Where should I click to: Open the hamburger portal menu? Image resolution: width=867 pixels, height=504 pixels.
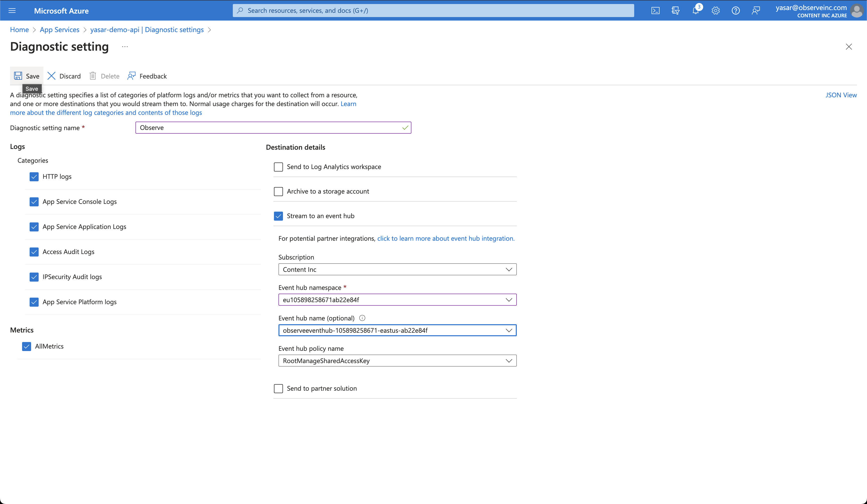coord(12,11)
